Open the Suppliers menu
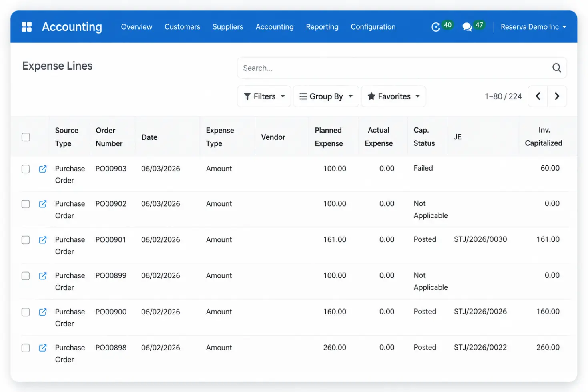The width and height of the screenshot is (588, 392). pos(228,27)
